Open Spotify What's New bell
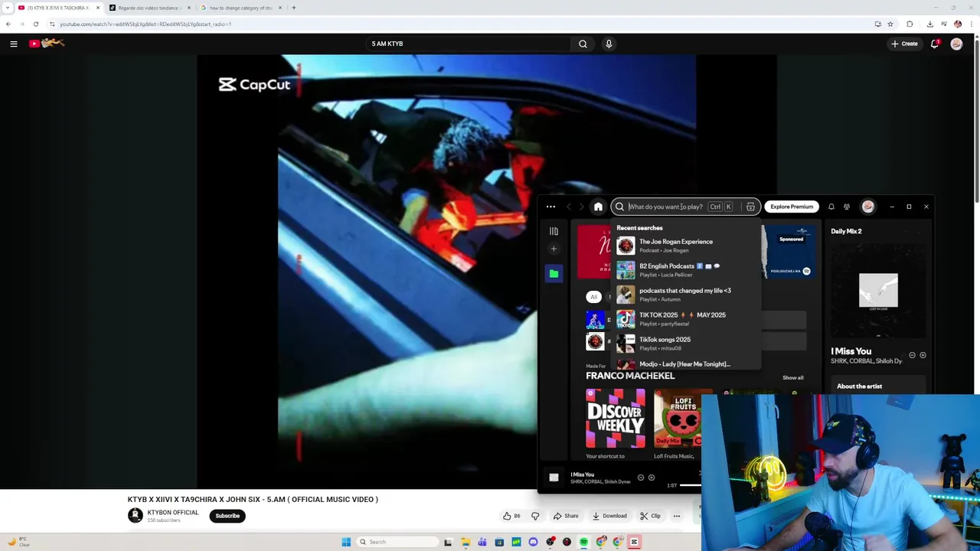 click(831, 207)
